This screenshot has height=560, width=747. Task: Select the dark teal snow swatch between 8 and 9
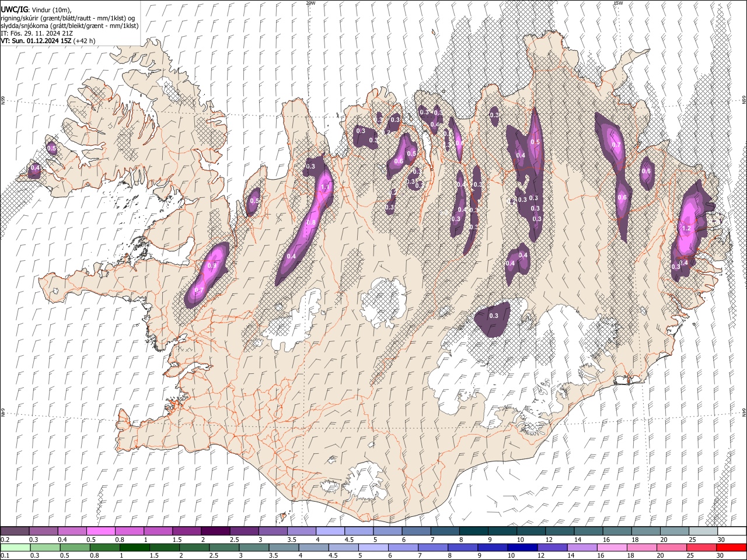[x=474, y=531]
